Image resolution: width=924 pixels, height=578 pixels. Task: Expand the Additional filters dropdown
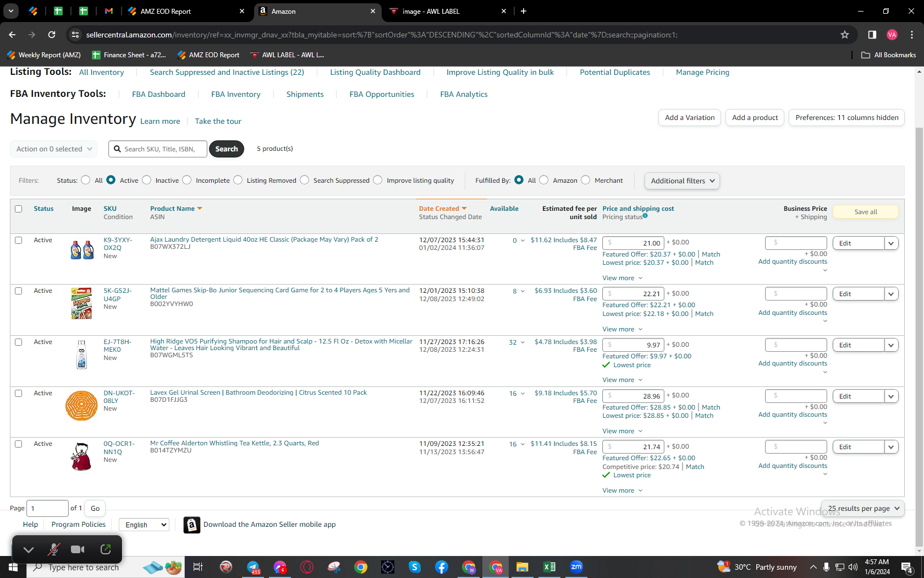point(682,181)
